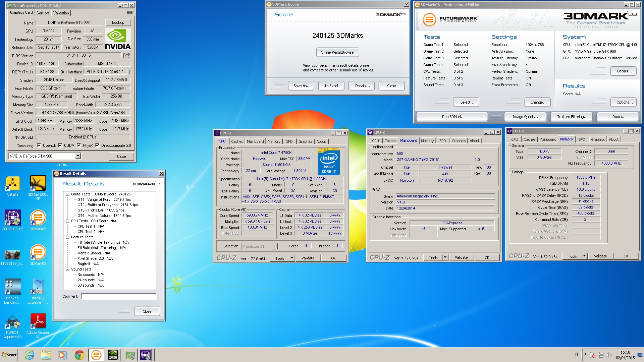Toggle the DirectCompute 5.0 checkbox
The width and height of the screenshot is (644, 362).
97,145
